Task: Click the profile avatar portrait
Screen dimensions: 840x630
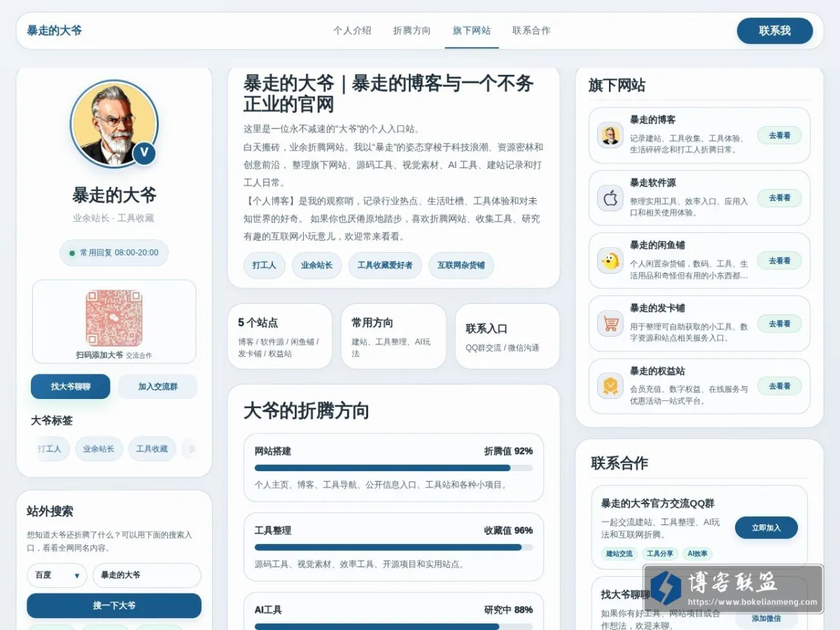Action: click(114, 124)
